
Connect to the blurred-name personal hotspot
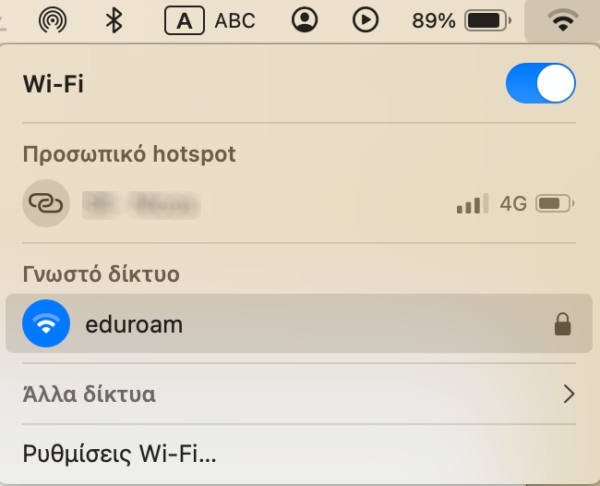click(x=299, y=203)
